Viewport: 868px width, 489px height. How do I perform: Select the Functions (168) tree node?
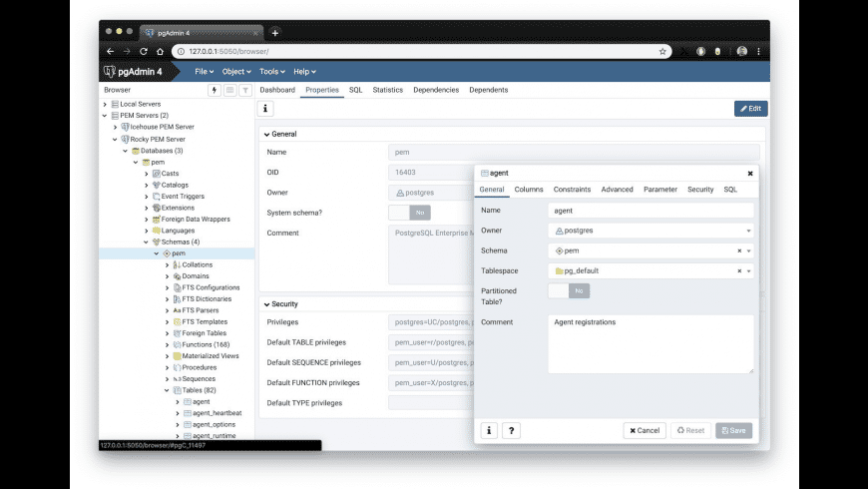click(205, 344)
